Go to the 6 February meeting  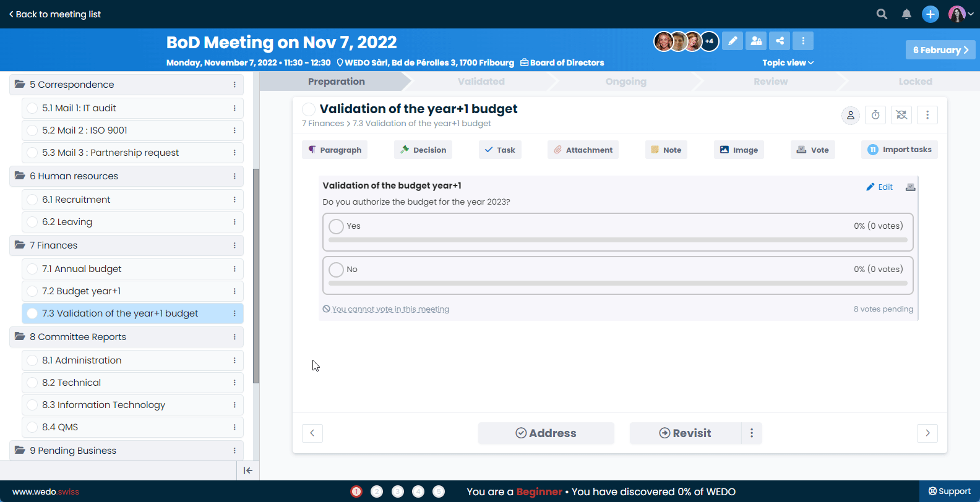coord(940,50)
